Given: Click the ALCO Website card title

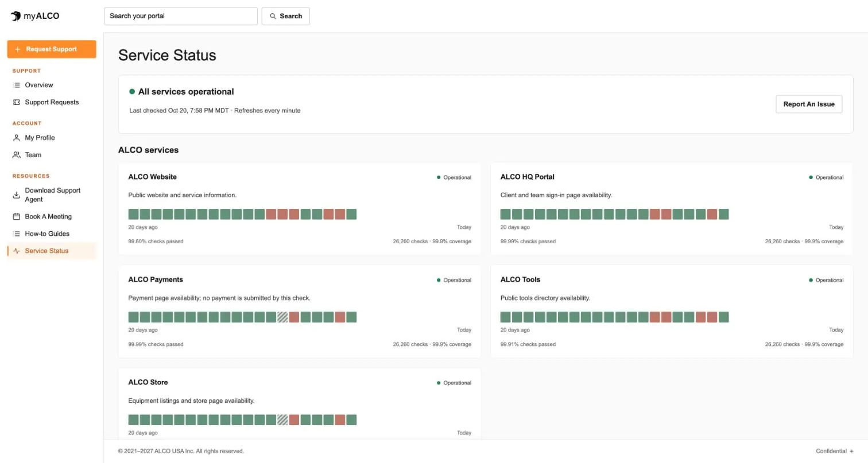Looking at the screenshot, I should click(153, 177).
